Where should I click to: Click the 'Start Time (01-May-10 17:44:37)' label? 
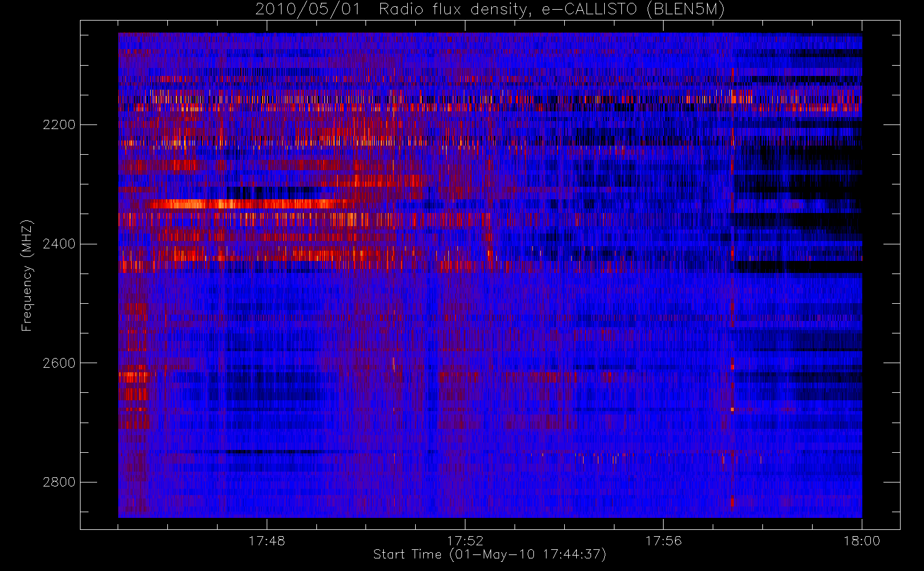point(490,554)
